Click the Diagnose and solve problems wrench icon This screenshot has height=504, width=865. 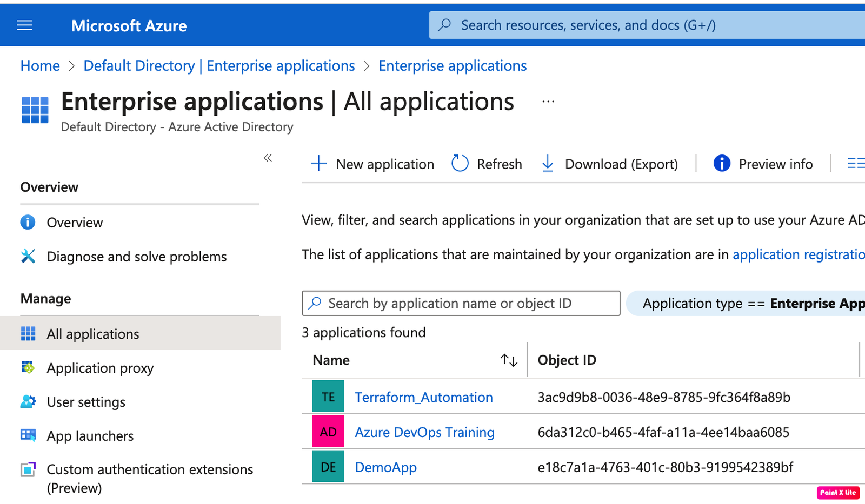(x=28, y=256)
